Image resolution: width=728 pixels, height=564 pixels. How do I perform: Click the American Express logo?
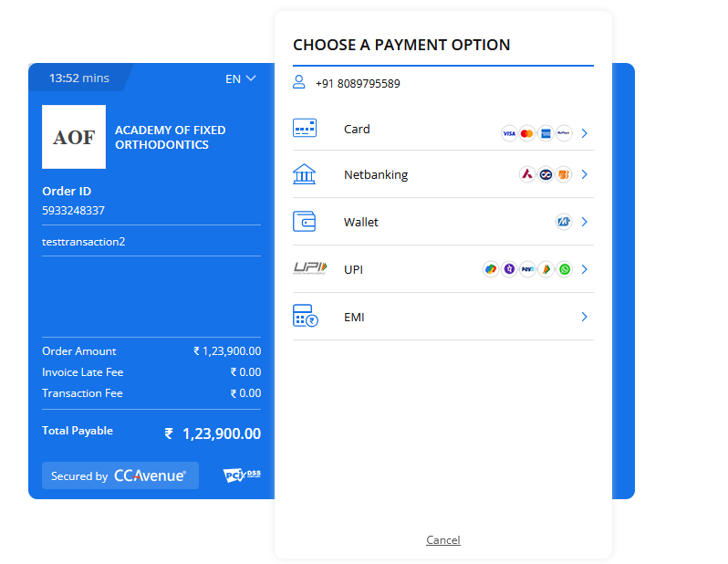tap(546, 133)
